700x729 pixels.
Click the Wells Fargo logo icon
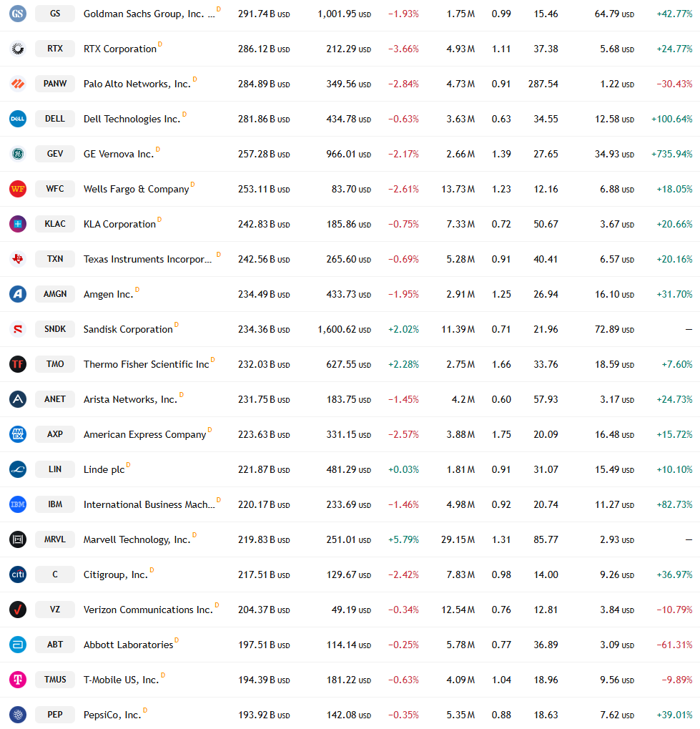click(x=18, y=189)
